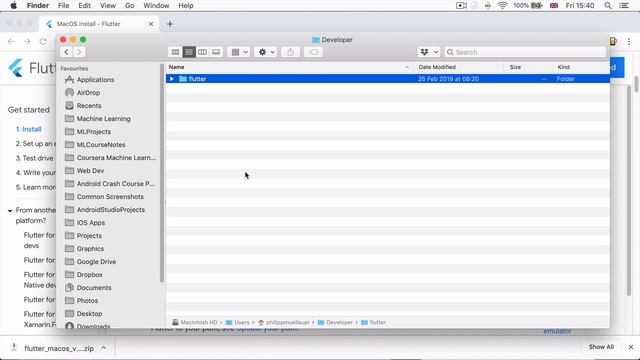
Task: Sort by the Kind column header
Action: 564,67
